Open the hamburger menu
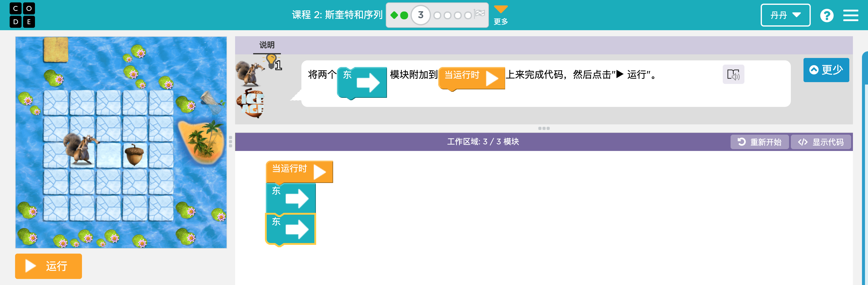 click(x=851, y=15)
